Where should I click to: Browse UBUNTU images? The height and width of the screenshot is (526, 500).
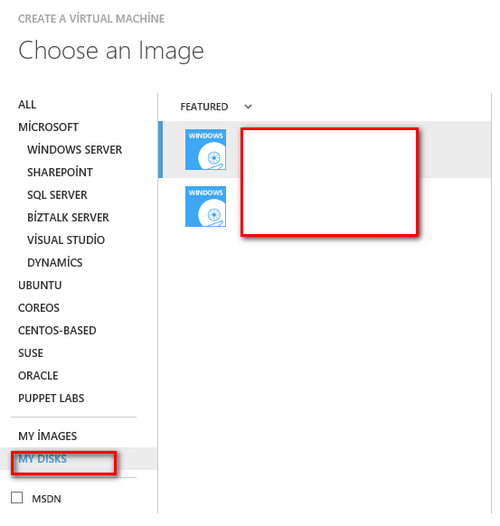click(x=40, y=285)
